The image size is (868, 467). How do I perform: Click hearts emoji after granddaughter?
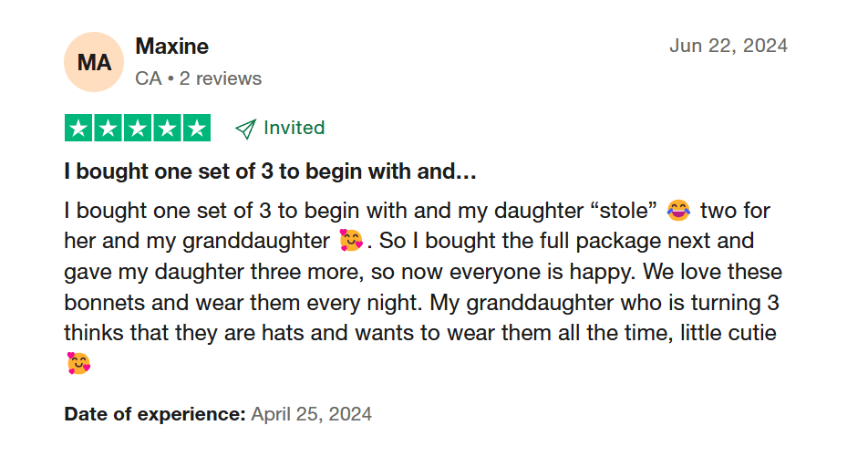pos(350,241)
